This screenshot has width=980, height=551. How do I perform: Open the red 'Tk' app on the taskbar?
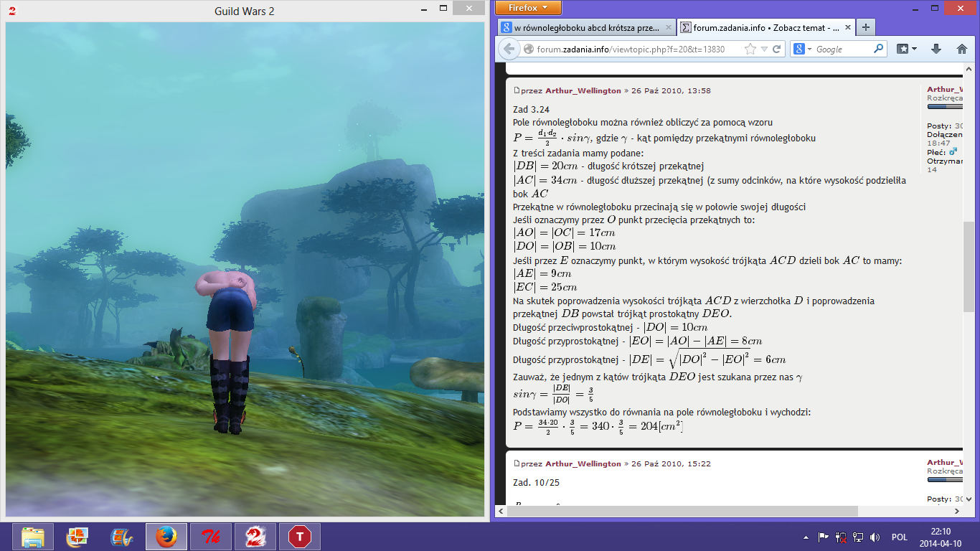pos(211,537)
